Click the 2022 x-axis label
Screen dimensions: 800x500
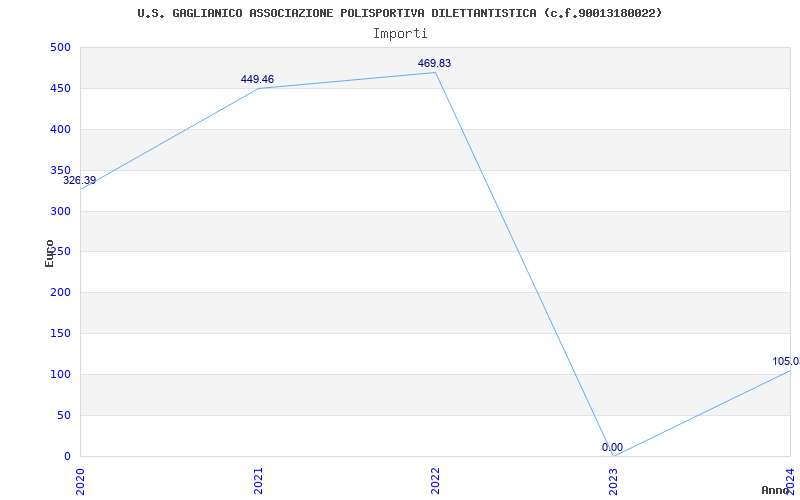(435, 481)
